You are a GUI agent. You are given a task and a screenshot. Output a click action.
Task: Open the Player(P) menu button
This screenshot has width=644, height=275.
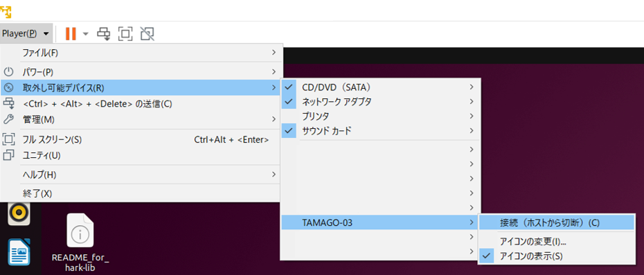(26, 34)
